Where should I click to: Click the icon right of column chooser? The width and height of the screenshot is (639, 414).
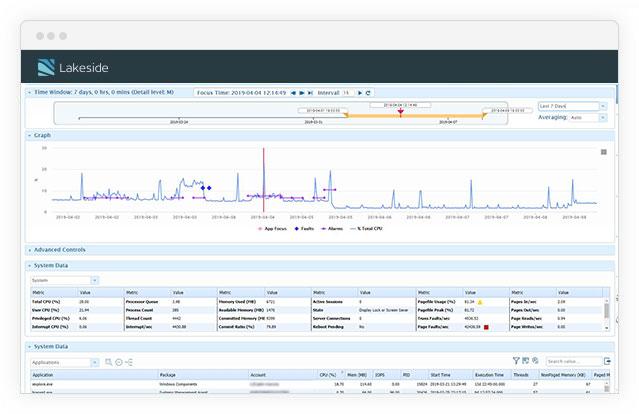tap(535, 361)
